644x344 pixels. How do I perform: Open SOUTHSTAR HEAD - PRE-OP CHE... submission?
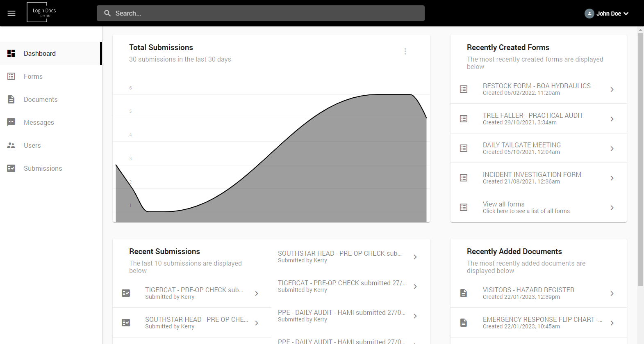(192, 323)
